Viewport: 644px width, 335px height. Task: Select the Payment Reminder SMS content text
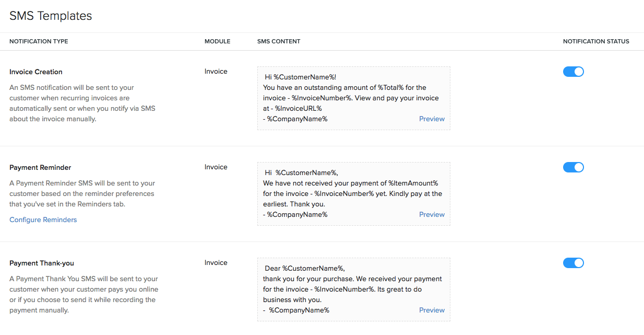click(x=353, y=193)
